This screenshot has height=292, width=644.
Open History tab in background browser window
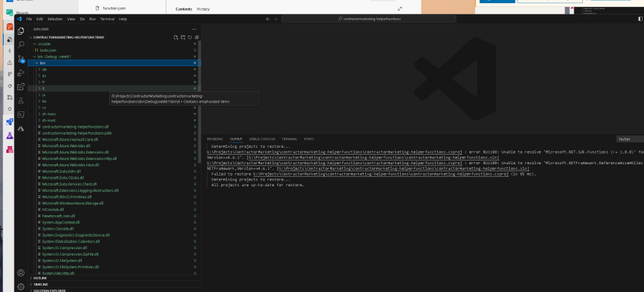[x=203, y=9]
